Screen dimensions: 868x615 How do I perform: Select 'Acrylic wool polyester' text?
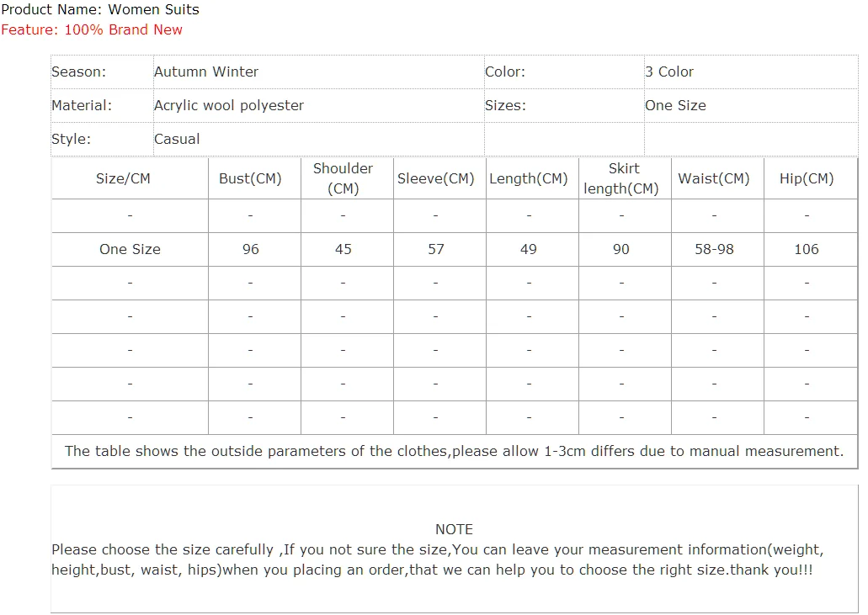[229, 106]
